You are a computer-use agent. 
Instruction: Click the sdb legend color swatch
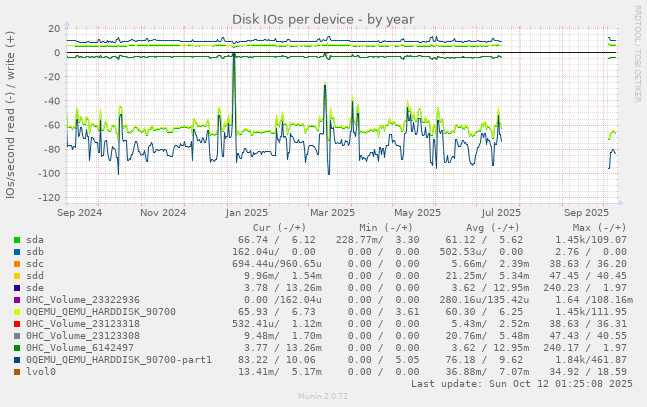(x=17, y=252)
